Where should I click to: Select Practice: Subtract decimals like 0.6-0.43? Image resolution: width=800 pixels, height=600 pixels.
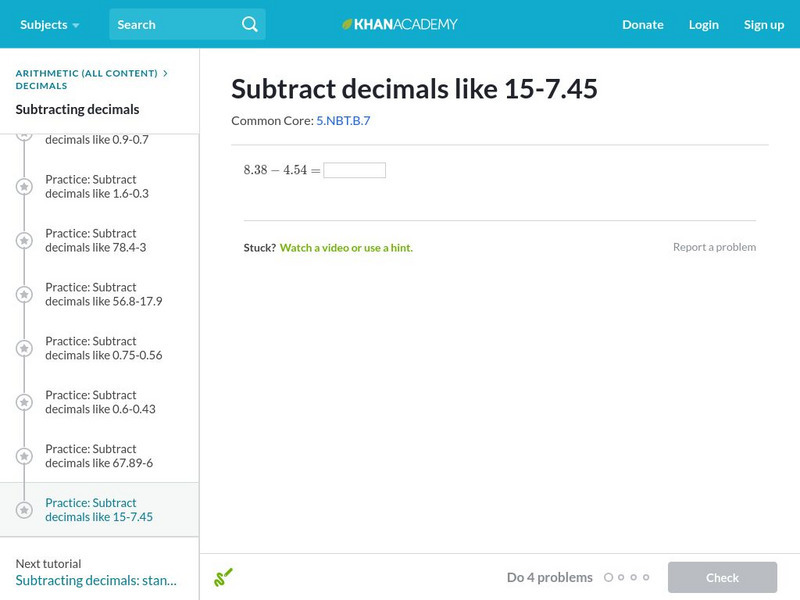[x=100, y=402]
